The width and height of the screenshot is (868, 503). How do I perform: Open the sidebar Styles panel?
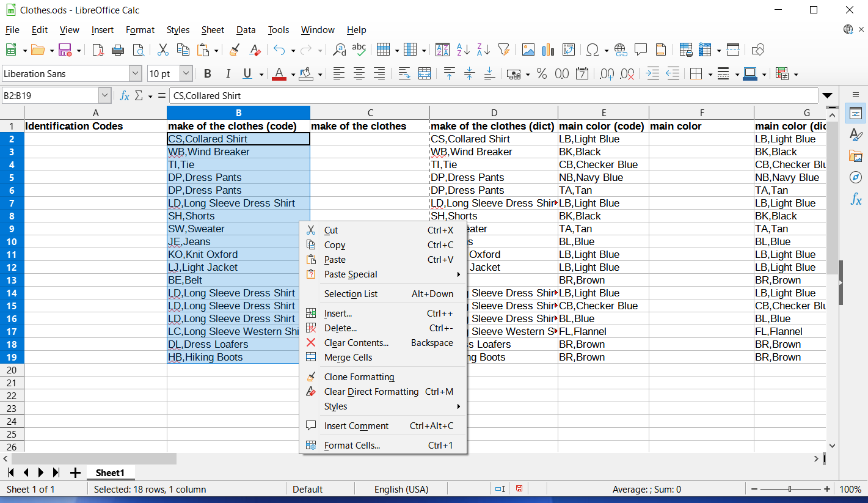(856, 134)
